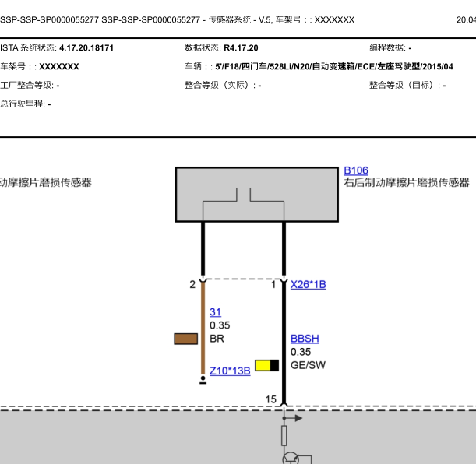Open the X26*1B connector link

[309, 284]
